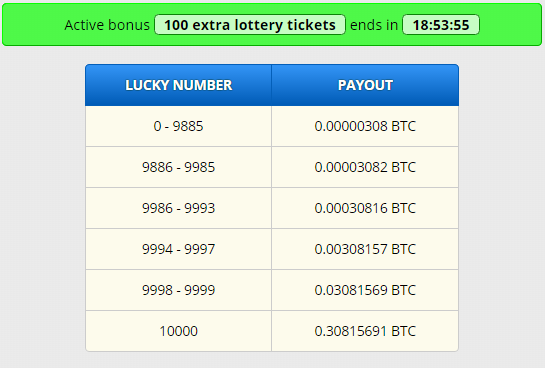
Task: Click the 0.00030816 BTC payout value
Action: tap(365, 208)
